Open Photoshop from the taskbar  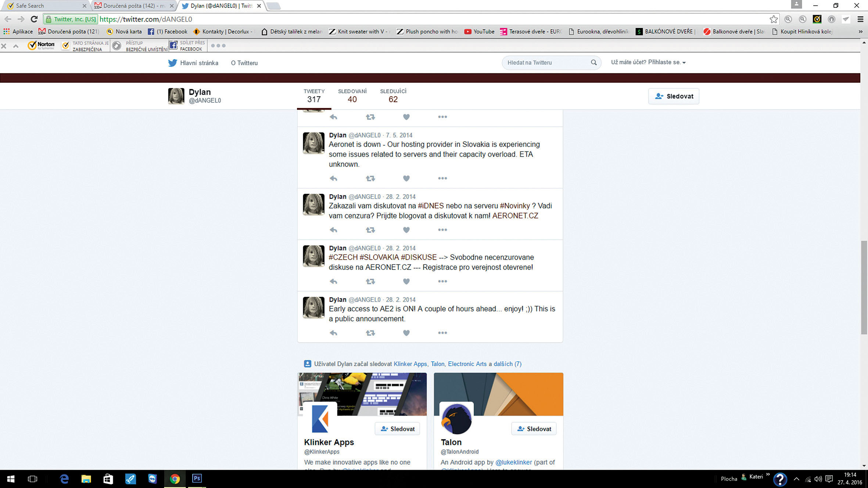[x=197, y=478]
